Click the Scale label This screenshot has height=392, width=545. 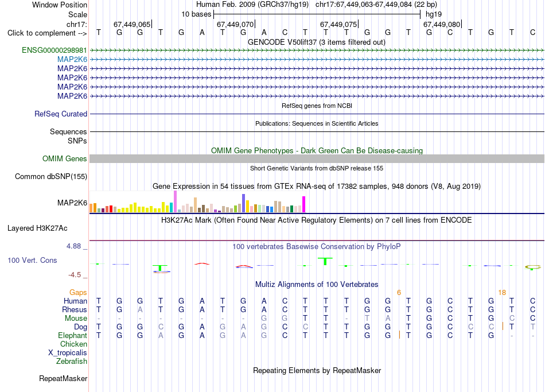77,14
